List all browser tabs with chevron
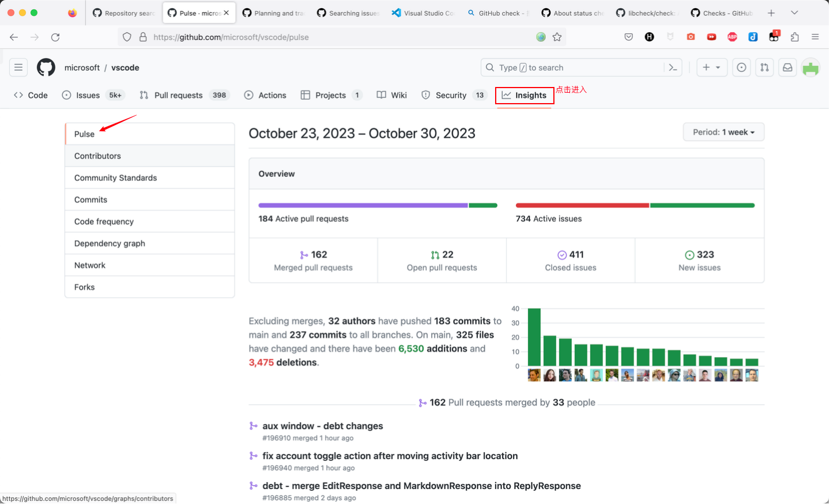 click(x=794, y=13)
